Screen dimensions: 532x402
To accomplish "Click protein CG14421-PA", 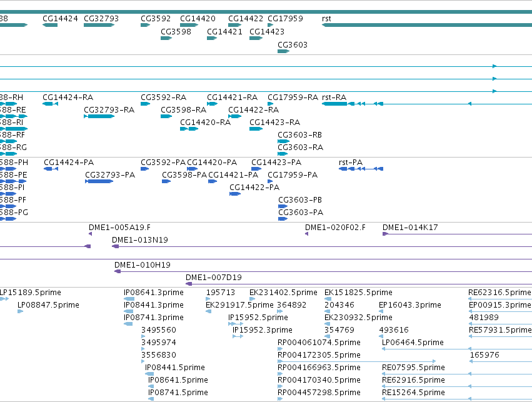I will (x=233, y=175).
